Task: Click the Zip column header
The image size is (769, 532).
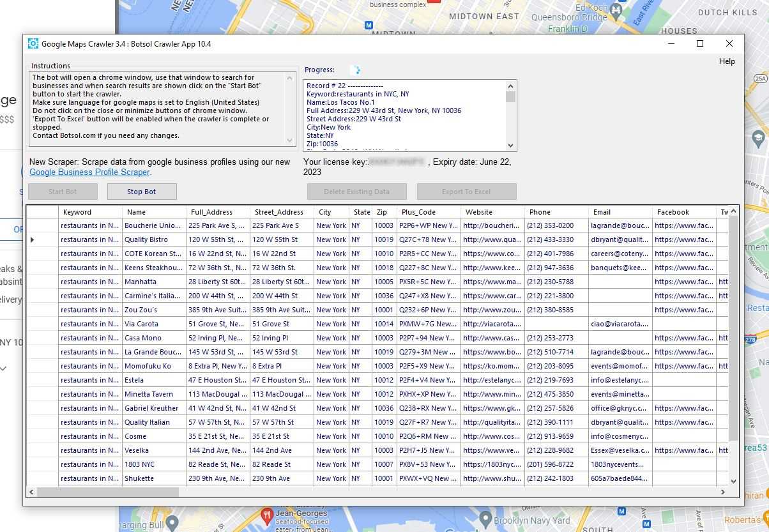Action: [384, 212]
